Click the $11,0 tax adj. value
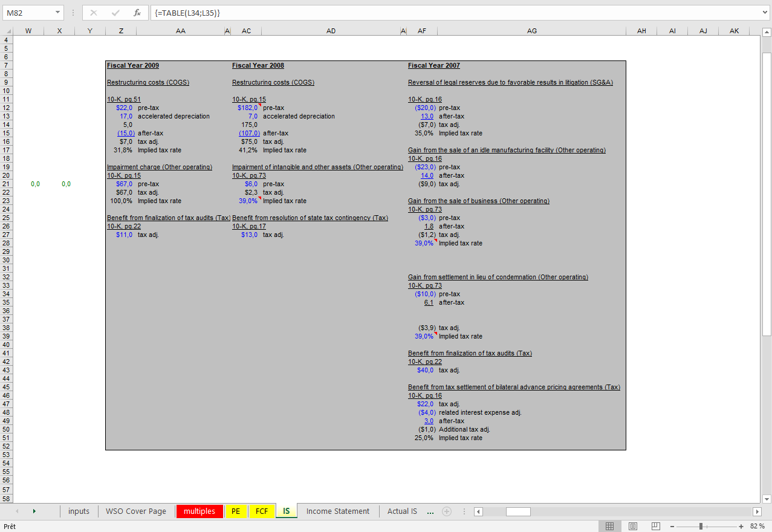 coord(125,235)
